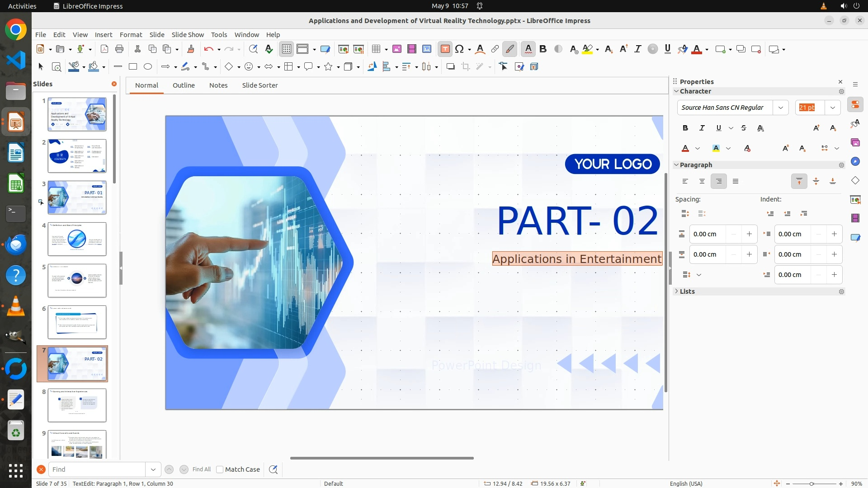The image size is (868, 488).
Task: Click the Crop Image tool icon
Action: click(465, 67)
